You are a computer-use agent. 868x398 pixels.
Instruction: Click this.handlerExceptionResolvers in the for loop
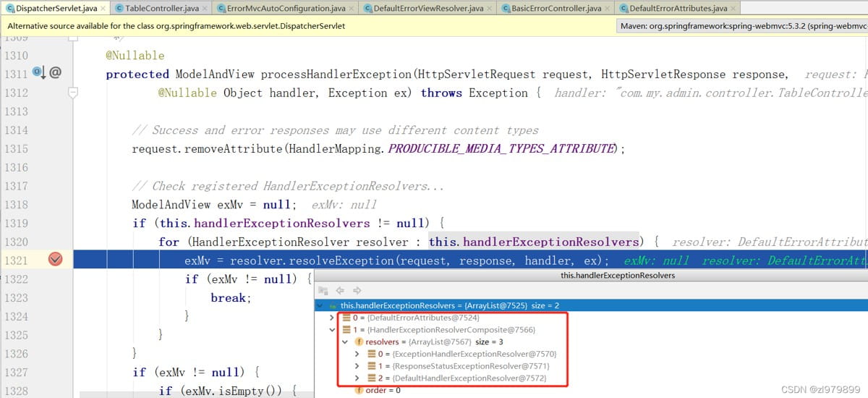[535, 242]
